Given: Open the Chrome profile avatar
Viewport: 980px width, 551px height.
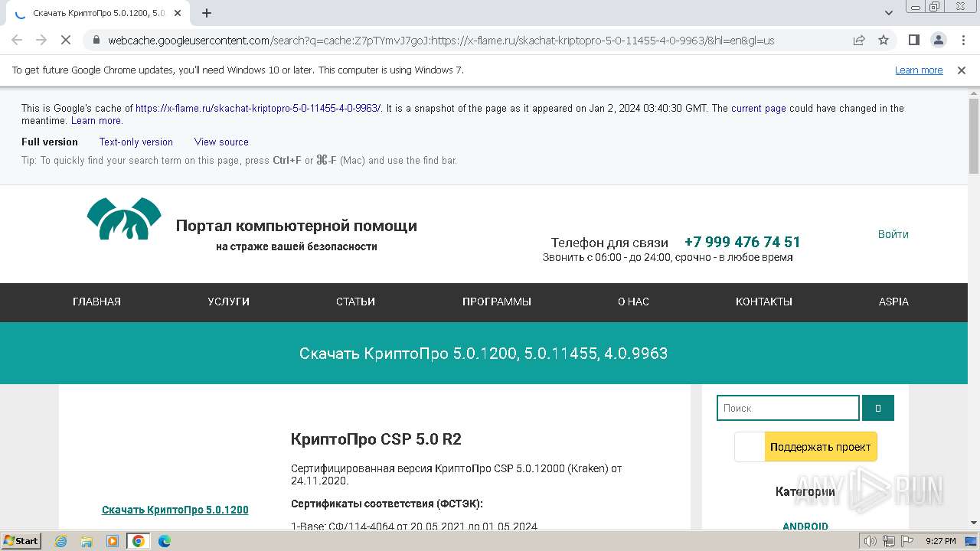Looking at the screenshot, I should point(938,40).
